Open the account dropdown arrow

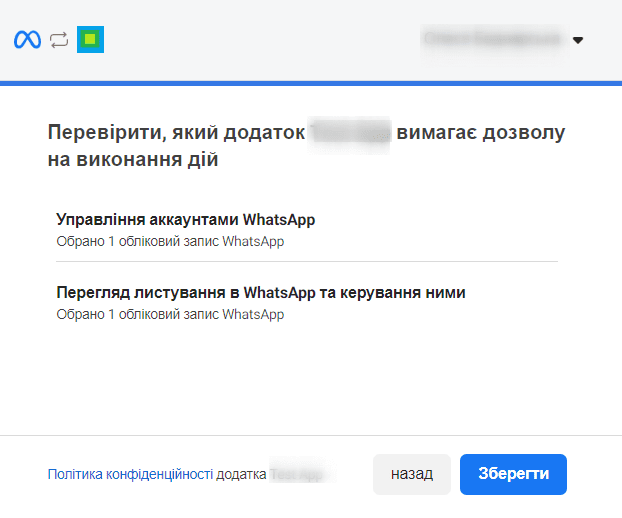pos(578,40)
